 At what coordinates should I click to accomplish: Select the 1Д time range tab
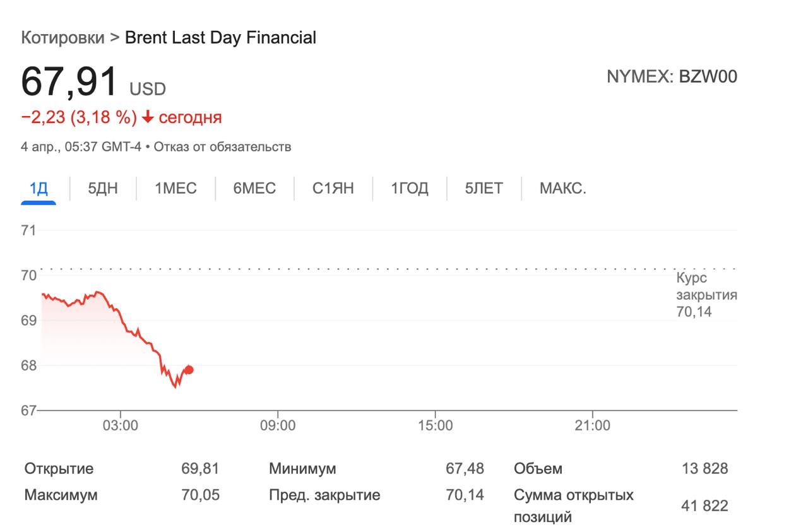(x=39, y=188)
